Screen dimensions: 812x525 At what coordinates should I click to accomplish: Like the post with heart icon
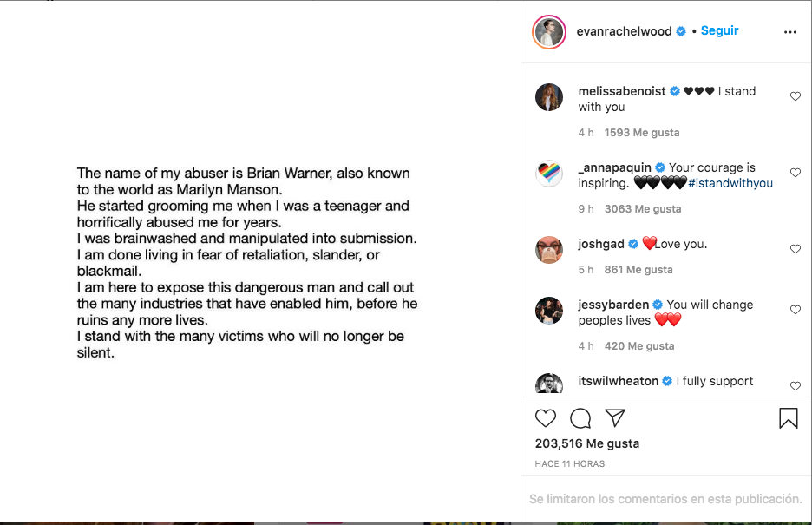545,418
